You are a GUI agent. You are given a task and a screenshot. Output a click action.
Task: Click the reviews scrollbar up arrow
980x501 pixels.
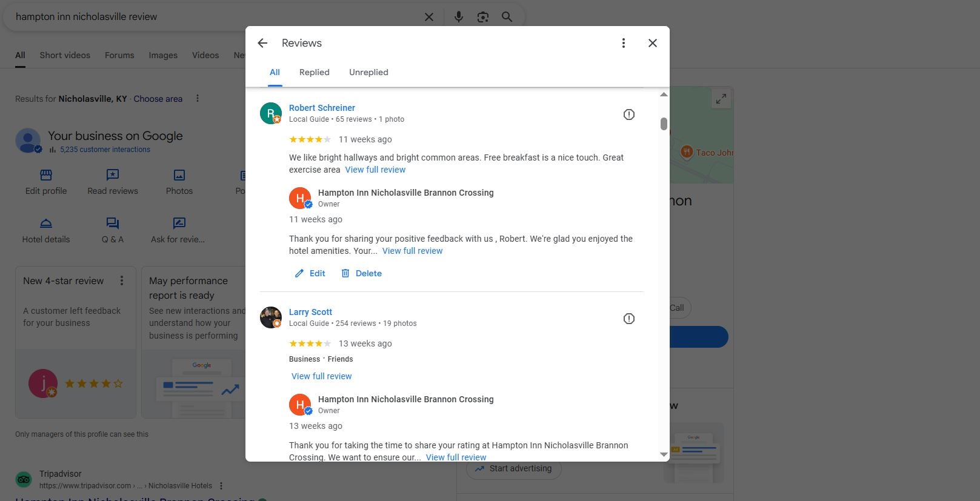(664, 95)
